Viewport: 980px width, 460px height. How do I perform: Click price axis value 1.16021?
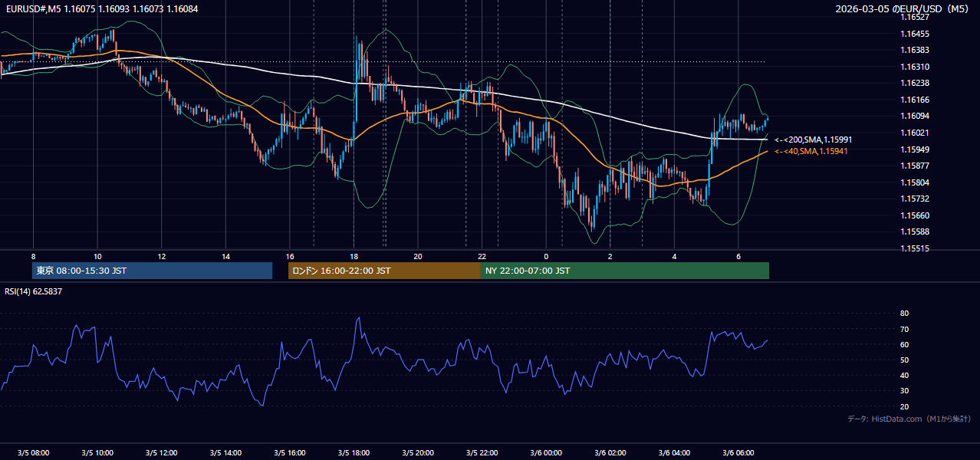pyautogui.click(x=914, y=133)
